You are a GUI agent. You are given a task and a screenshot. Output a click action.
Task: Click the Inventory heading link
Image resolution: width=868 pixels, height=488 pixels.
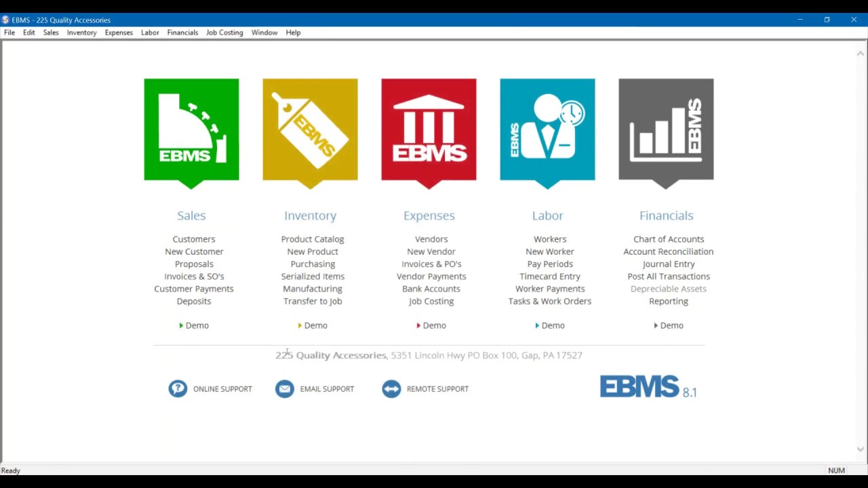pos(310,216)
